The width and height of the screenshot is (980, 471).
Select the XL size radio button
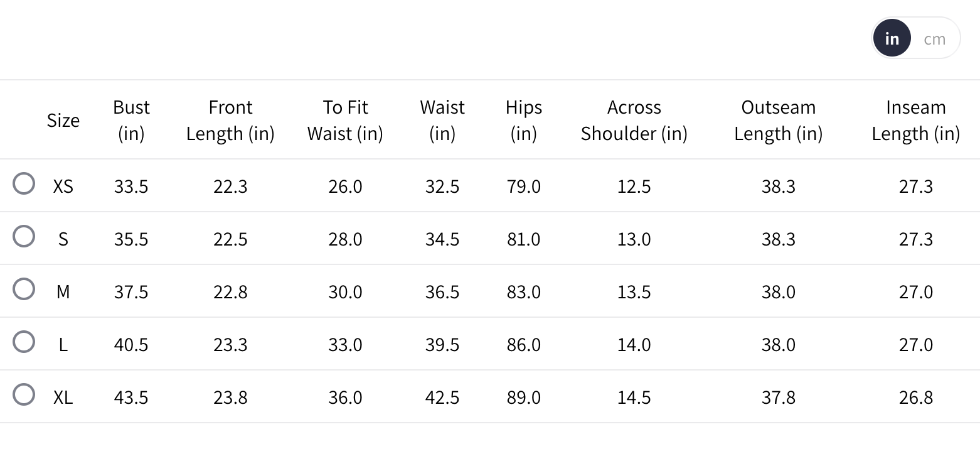24,395
